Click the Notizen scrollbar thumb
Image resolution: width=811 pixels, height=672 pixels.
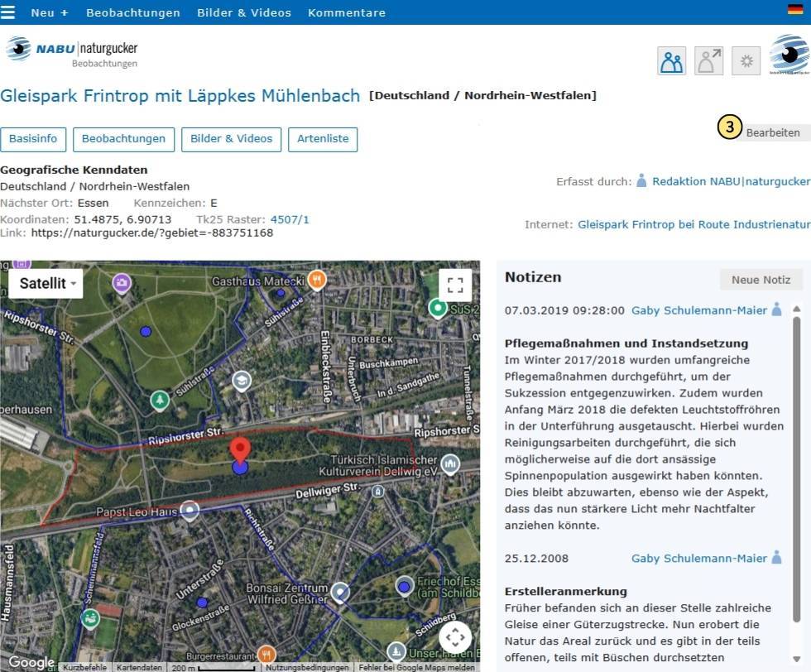tap(796, 469)
